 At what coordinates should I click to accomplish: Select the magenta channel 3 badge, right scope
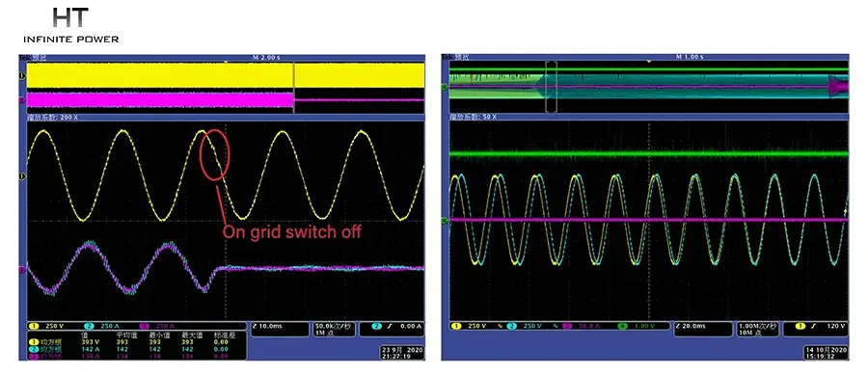[567, 327]
